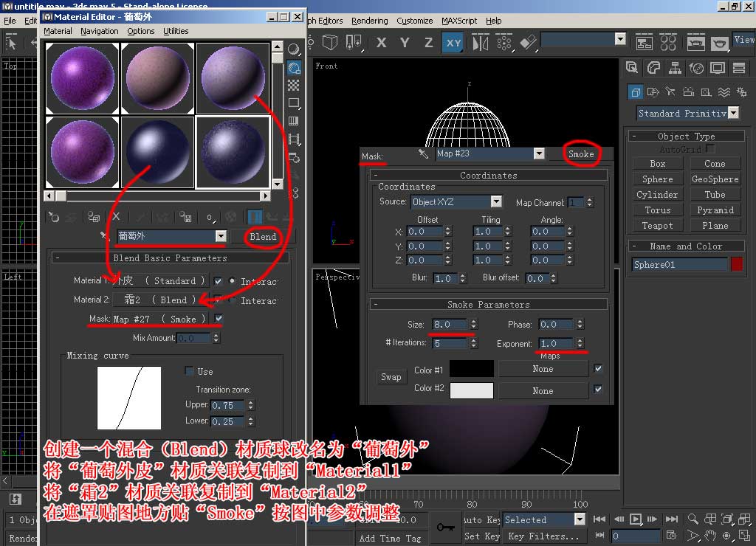Click the Key Filters button
This screenshot has height=546, width=756.
tap(543, 536)
